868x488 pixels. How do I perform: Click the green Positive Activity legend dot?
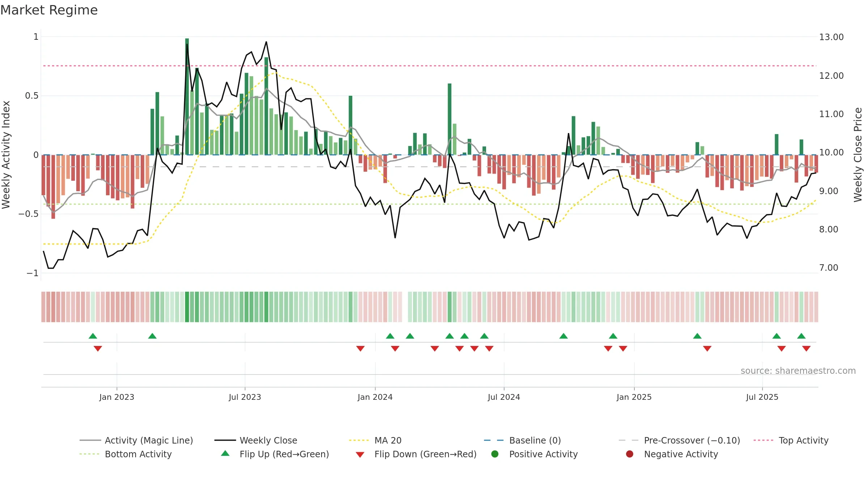coord(495,454)
